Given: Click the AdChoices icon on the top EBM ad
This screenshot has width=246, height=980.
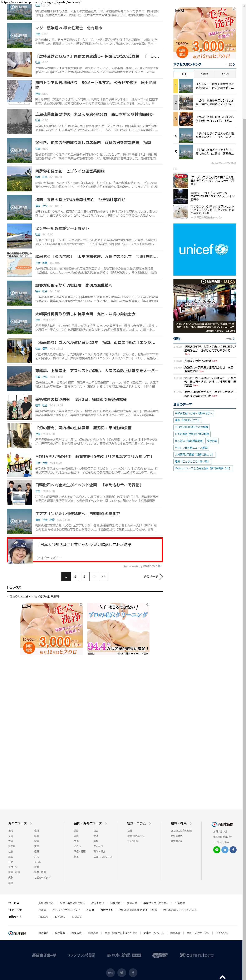Looking at the screenshot, I should 234,9.
